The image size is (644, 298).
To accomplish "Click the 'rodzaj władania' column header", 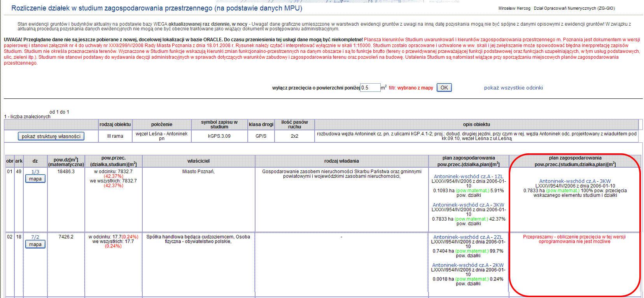I will 341,161.
